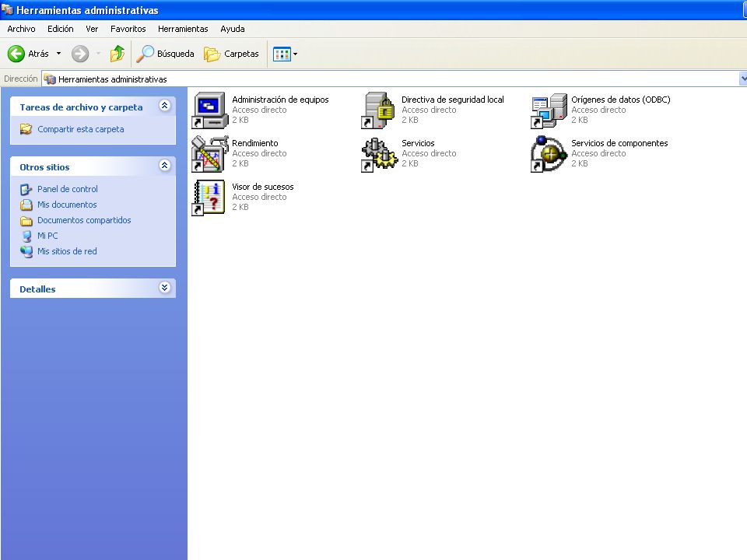
Task: Open the Ver menu
Action: 92,29
